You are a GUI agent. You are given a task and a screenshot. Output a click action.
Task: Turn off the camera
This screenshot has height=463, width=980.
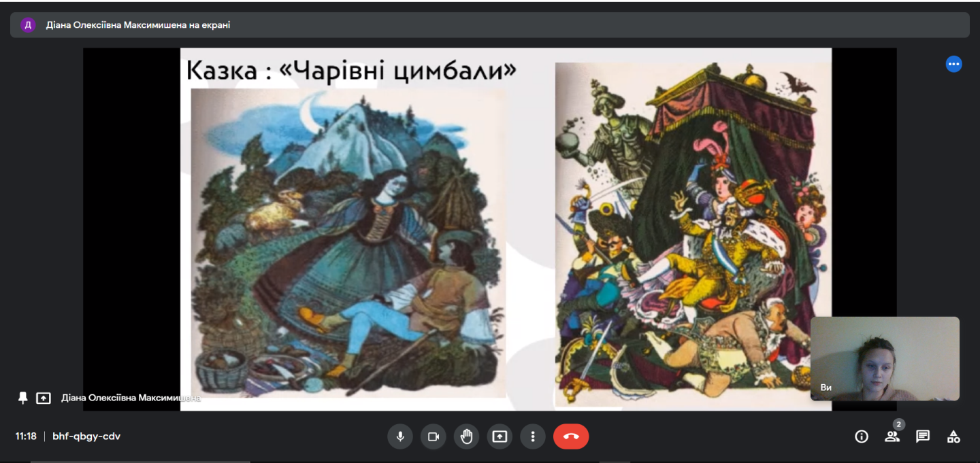click(x=433, y=436)
